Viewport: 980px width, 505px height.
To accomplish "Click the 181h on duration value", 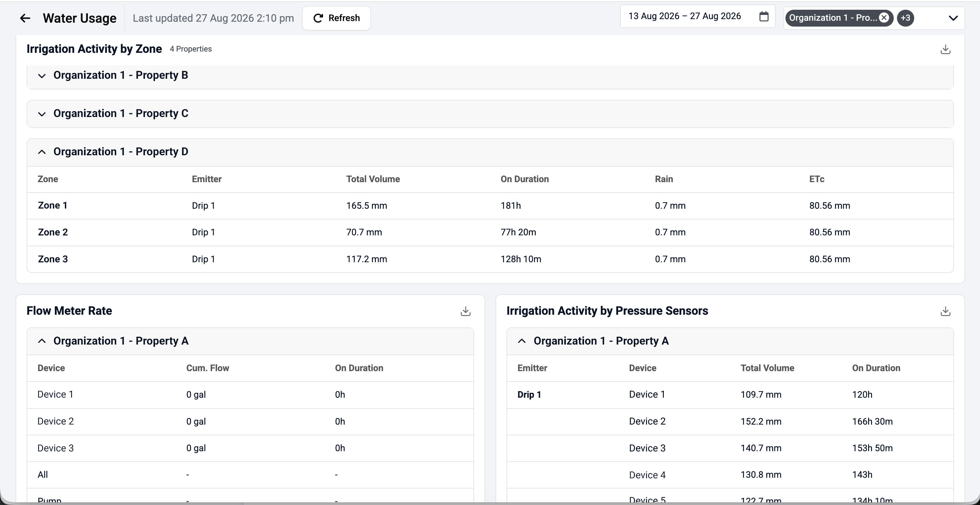I will click(510, 206).
